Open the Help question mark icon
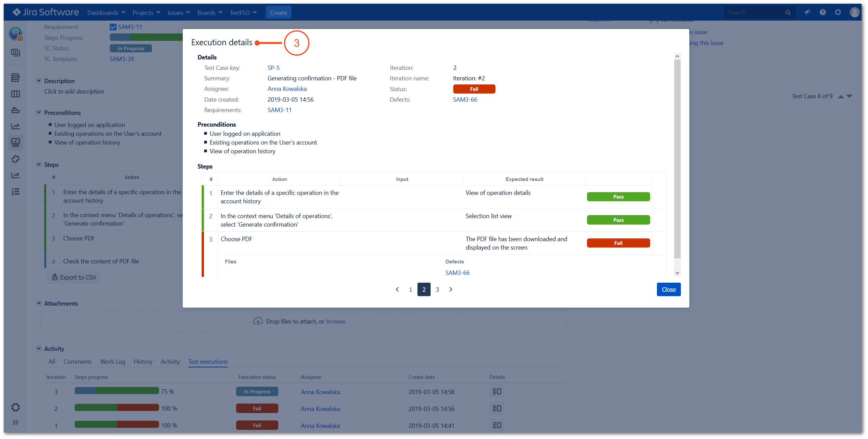This screenshot has height=439, width=868. tap(823, 12)
